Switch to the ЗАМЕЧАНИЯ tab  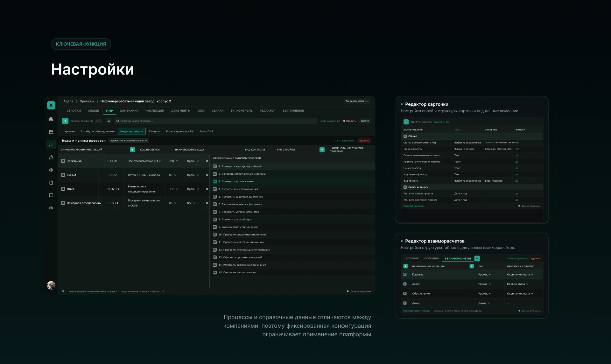click(129, 111)
